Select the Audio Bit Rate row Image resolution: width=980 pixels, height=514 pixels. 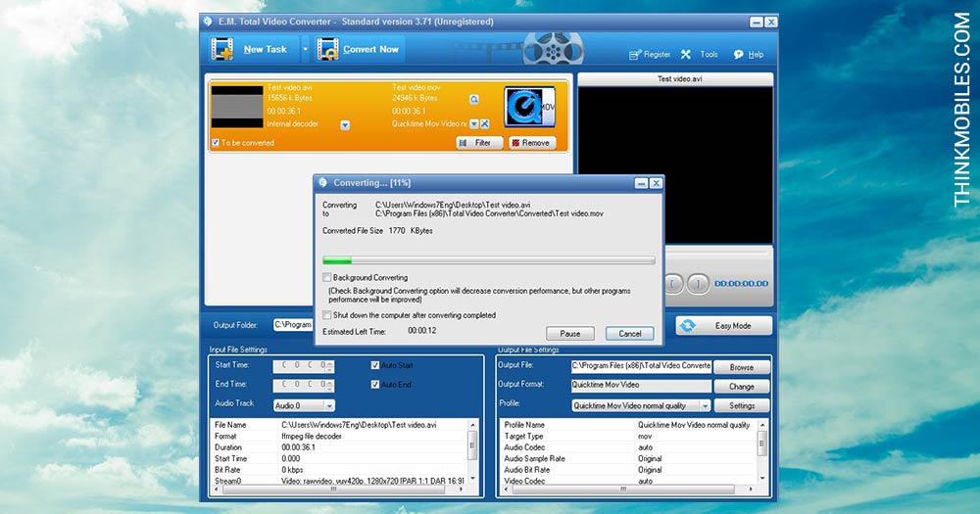click(628, 470)
